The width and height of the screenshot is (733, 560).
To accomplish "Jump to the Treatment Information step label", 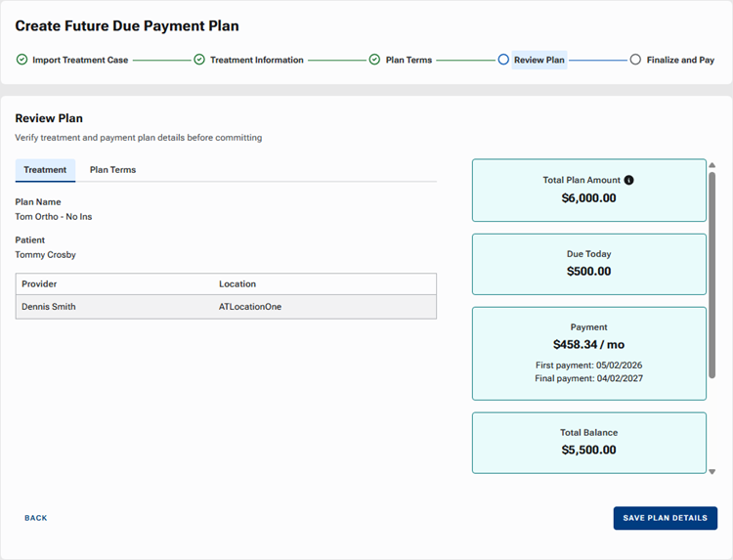I will (256, 60).
